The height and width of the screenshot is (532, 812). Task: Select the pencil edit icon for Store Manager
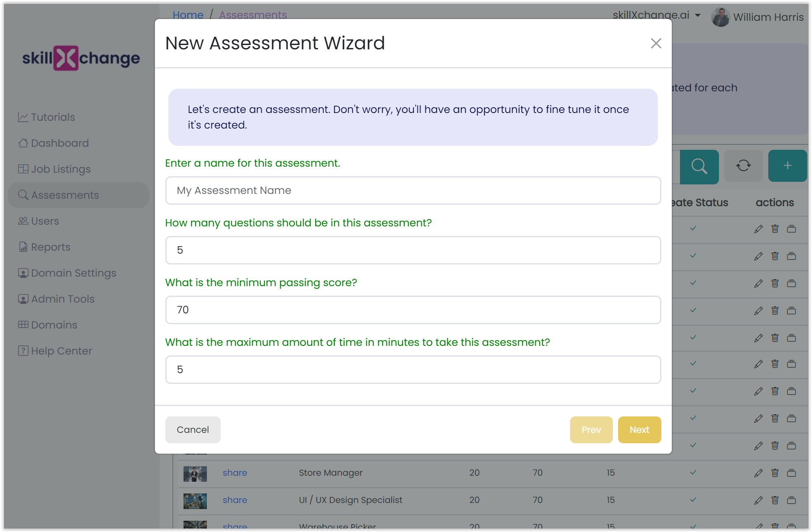tap(758, 473)
